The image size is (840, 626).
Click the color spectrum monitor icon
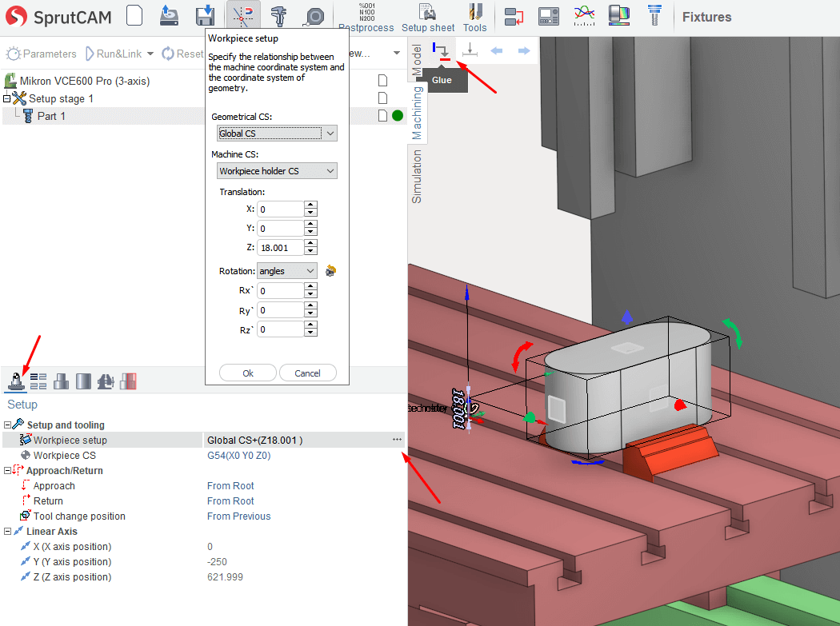click(618, 15)
